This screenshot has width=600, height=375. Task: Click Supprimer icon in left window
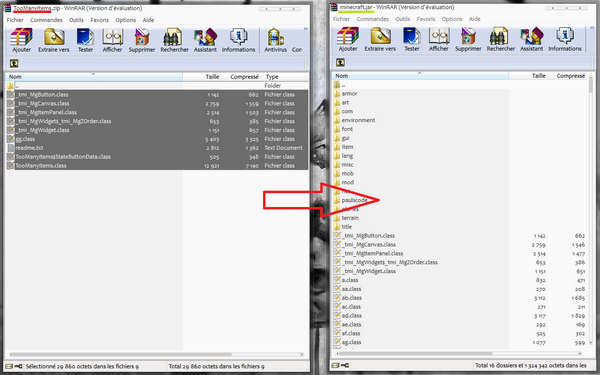point(142,40)
